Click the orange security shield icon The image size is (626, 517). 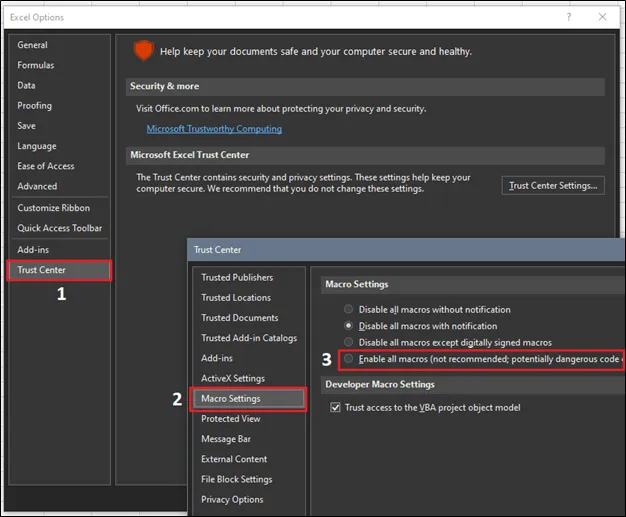143,50
